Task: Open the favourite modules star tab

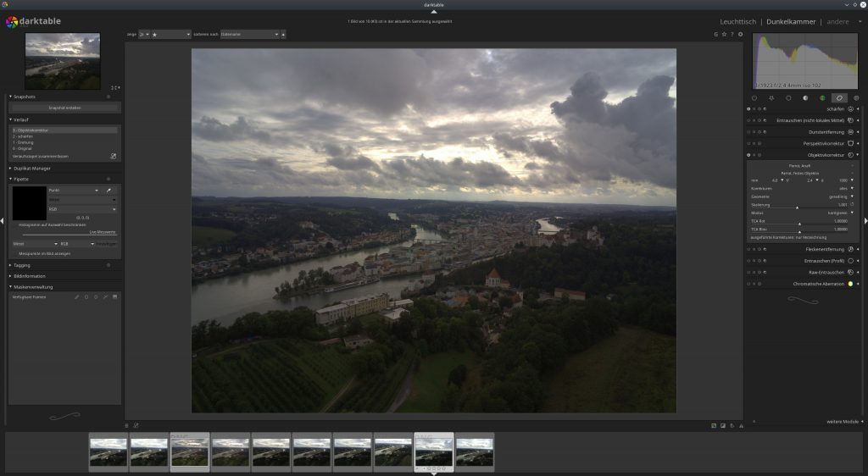Action: click(771, 98)
